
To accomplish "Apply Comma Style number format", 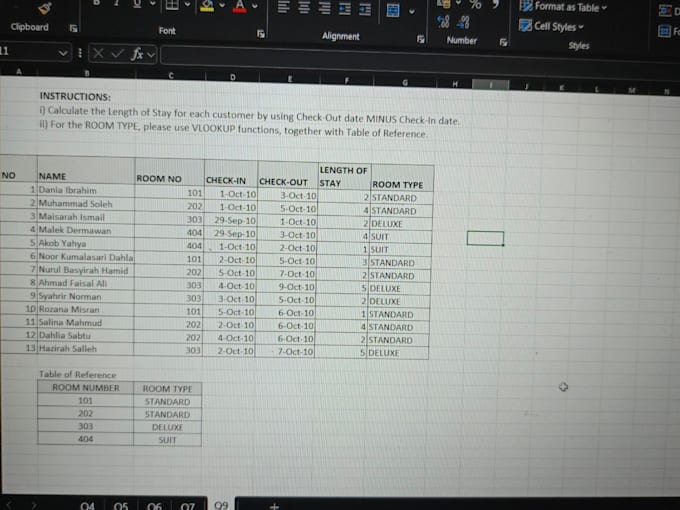I will click(x=495, y=4).
